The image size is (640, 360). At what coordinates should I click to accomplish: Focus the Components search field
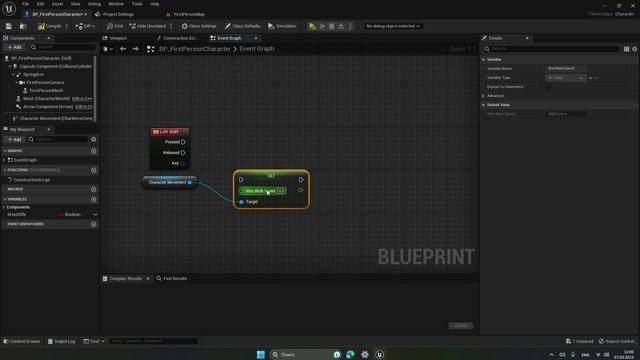(x=63, y=47)
